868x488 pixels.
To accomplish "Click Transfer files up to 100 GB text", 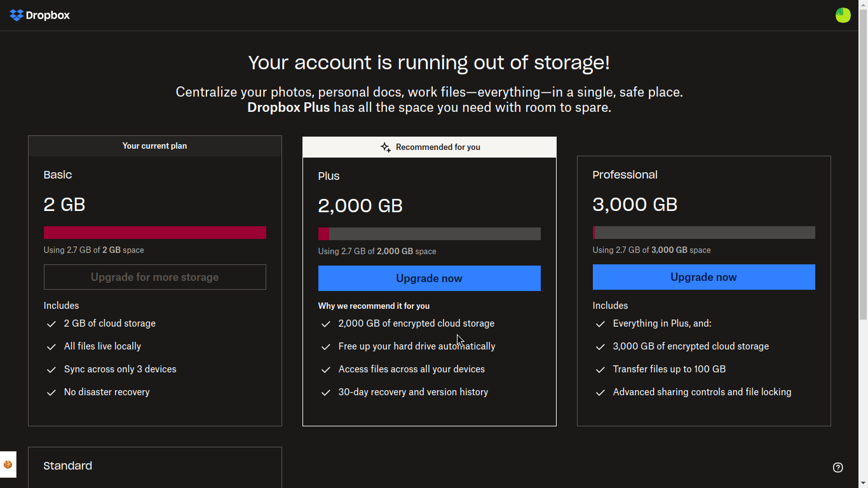I will click(x=669, y=369).
